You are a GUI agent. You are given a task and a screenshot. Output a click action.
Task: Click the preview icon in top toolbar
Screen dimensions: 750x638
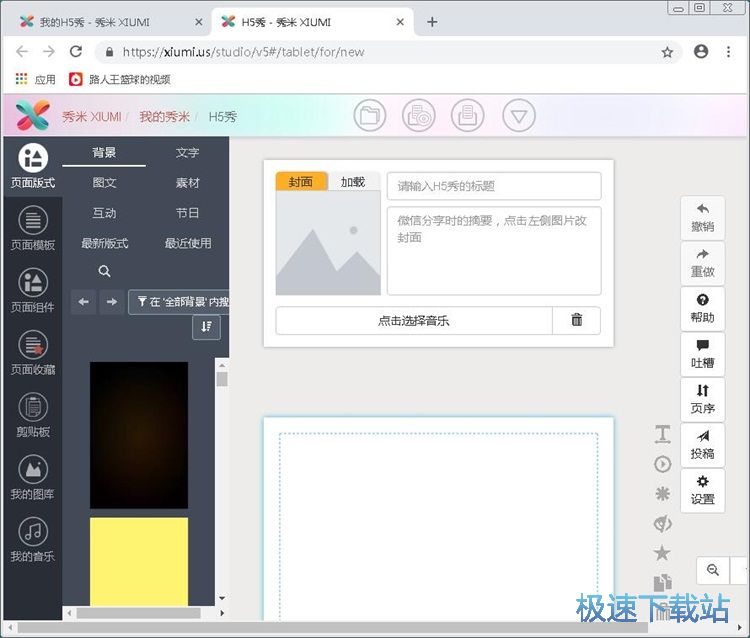pyautogui.click(x=419, y=115)
